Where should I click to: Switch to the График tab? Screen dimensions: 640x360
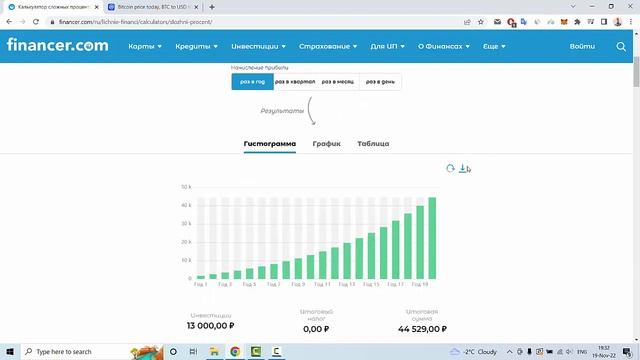[327, 144]
